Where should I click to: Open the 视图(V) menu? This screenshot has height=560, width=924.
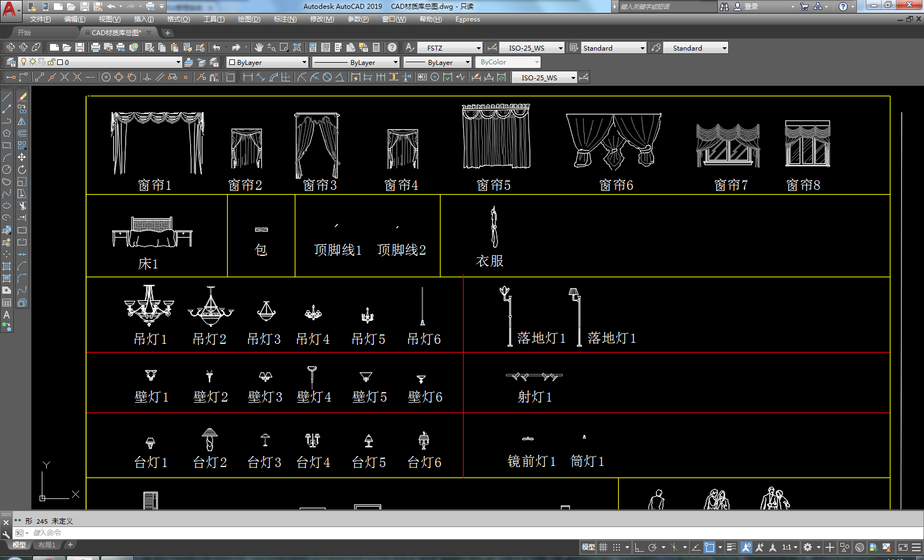tap(109, 19)
